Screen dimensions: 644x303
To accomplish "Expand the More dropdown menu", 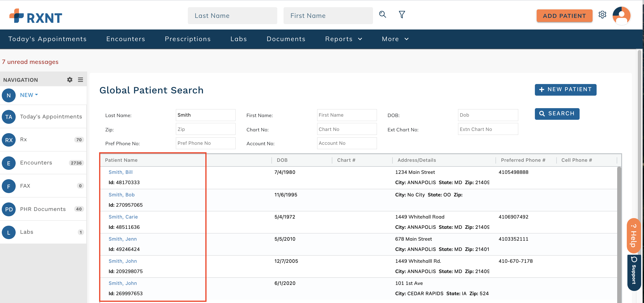I will tap(394, 39).
